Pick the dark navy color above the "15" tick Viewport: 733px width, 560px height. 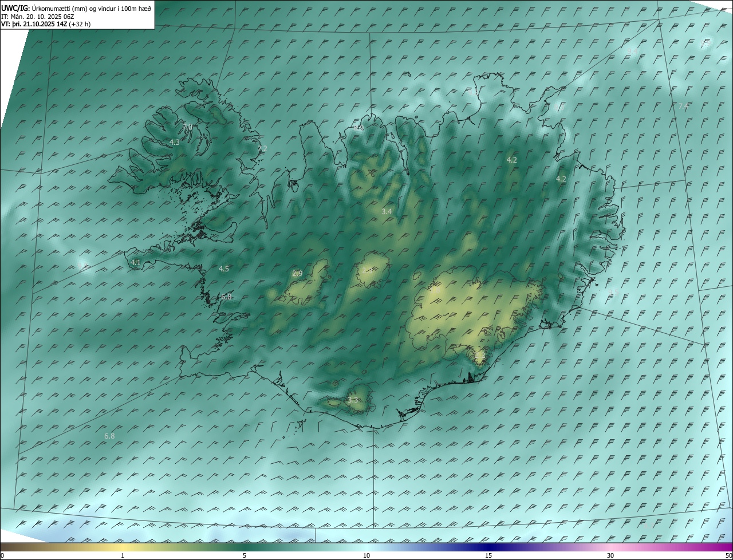(488, 547)
